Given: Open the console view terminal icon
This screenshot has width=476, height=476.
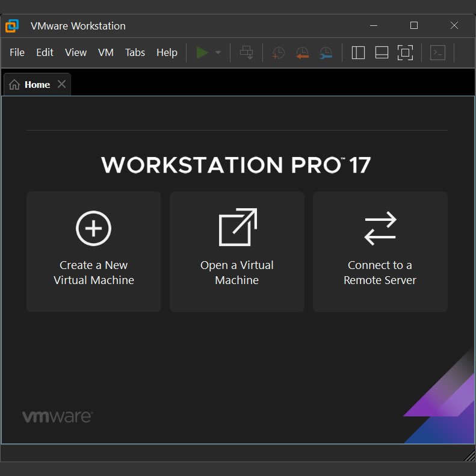Looking at the screenshot, I should pyautogui.click(x=437, y=52).
